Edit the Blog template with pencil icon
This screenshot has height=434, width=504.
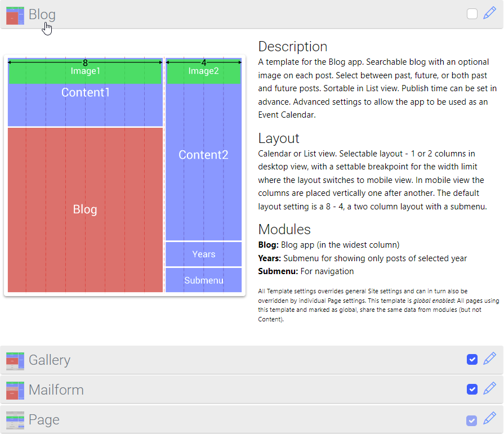[490, 14]
